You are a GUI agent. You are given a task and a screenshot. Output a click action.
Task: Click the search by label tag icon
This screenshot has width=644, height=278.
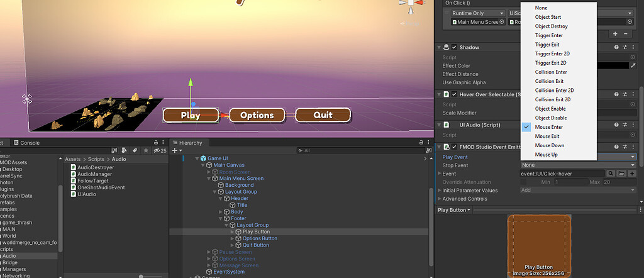point(135,150)
